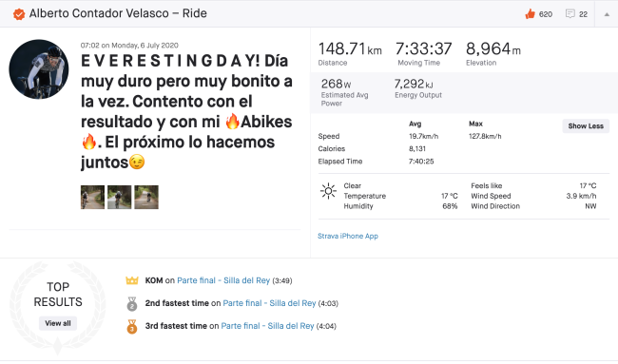The image size is (618, 364).
Task: Open the third ride photo thumbnail
Action: [146, 197]
